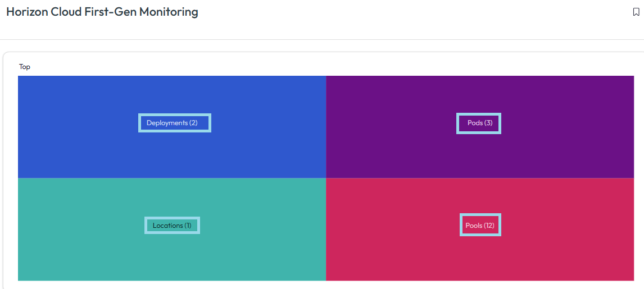Click the bookmark icon at top right
This screenshot has width=644, height=289.
[636, 12]
